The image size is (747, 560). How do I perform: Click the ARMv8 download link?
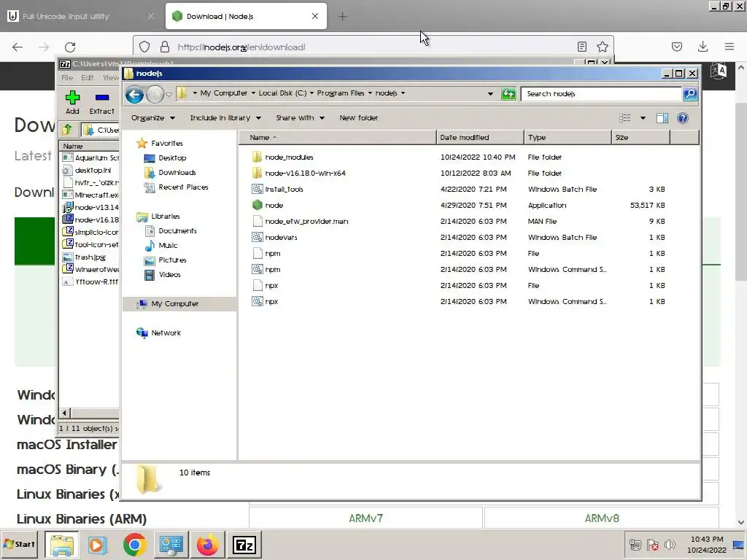[x=602, y=518]
